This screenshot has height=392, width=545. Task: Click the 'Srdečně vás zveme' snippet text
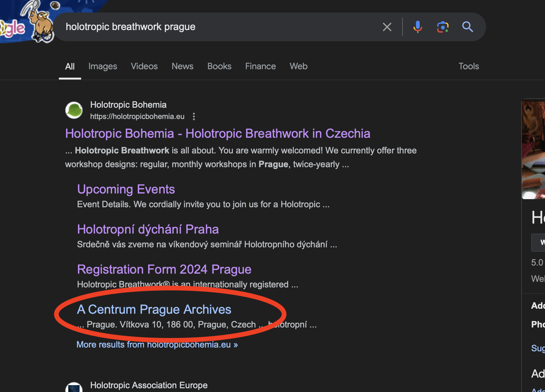[x=207, y=245]
